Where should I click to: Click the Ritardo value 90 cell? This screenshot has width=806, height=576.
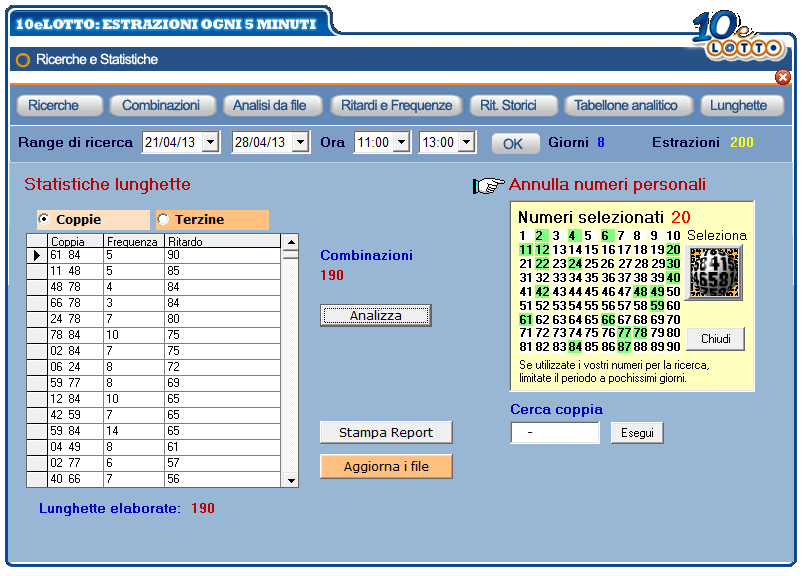[222, 255]
